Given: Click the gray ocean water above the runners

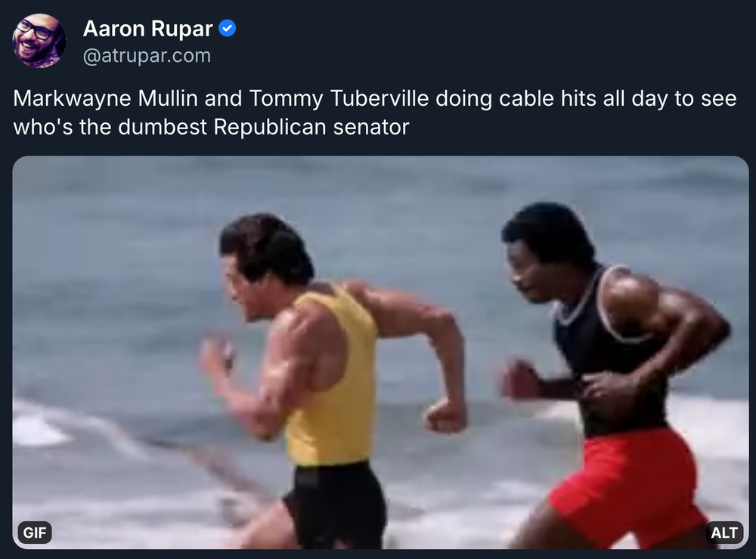Looking at the screenshot, I should (381, 188).
